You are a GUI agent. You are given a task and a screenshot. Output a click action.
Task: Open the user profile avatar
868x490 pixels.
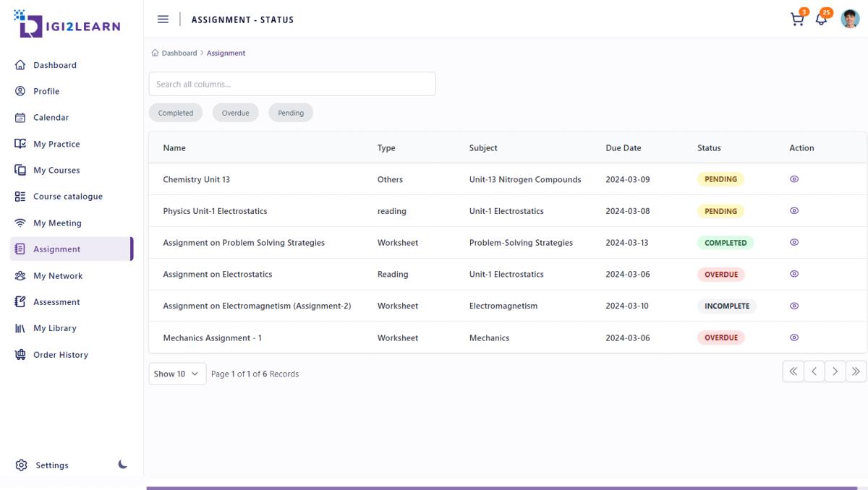850,20
